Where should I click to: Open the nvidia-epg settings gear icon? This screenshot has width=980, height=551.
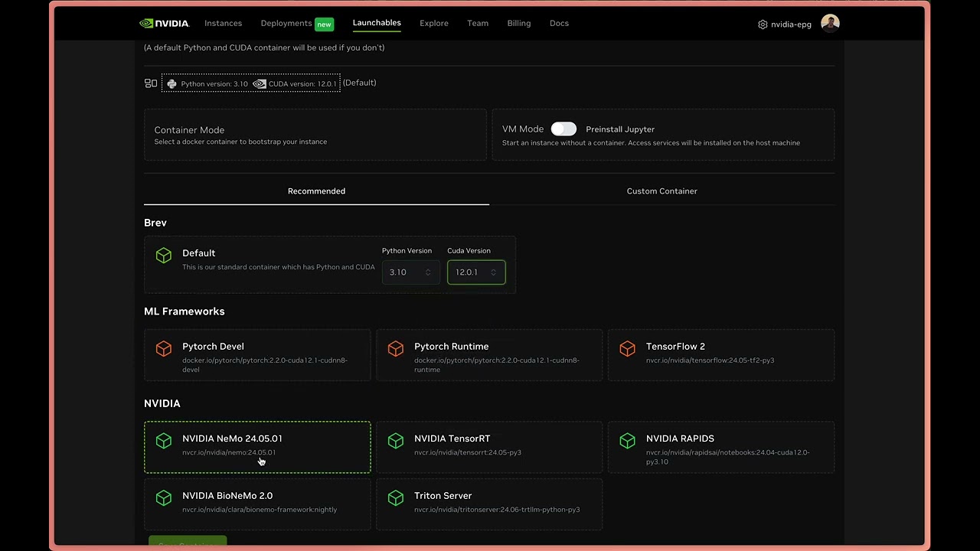(763, 24)
